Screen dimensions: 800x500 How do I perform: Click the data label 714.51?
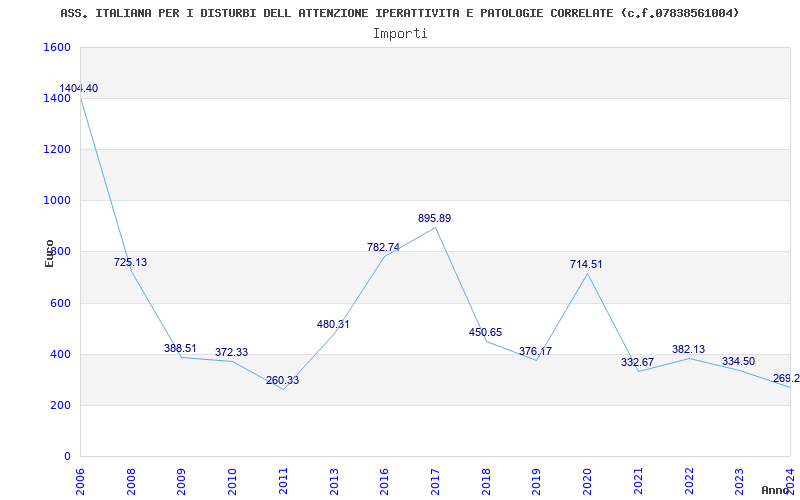click(586, 264)
